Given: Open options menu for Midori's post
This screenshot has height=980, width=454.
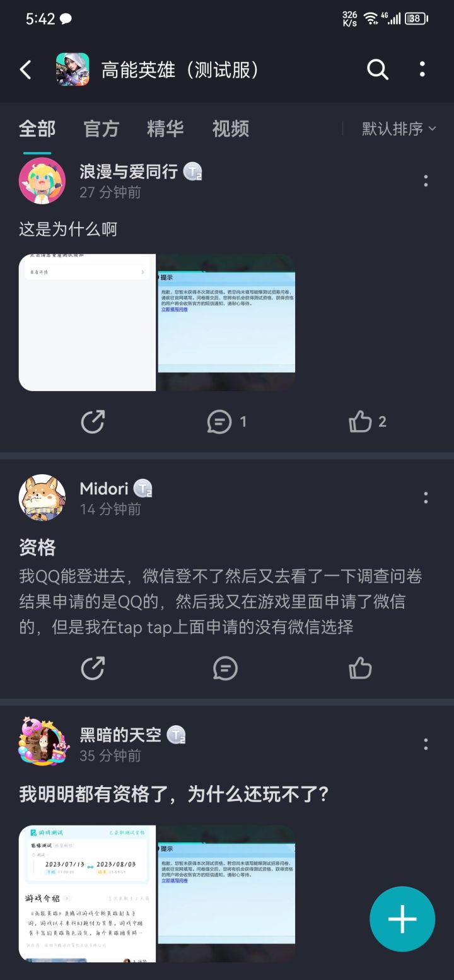Looking at the screenshot, I should click(x=426, y=498).
